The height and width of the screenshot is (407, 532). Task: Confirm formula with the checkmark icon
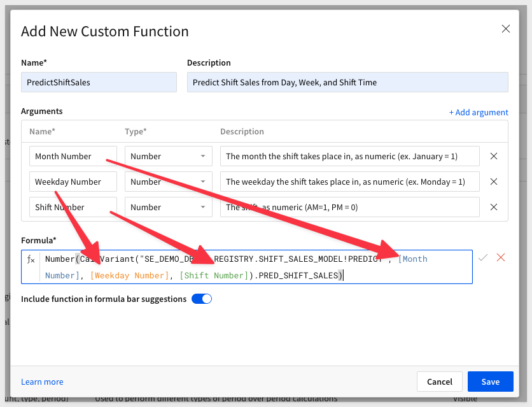point(483,257)
